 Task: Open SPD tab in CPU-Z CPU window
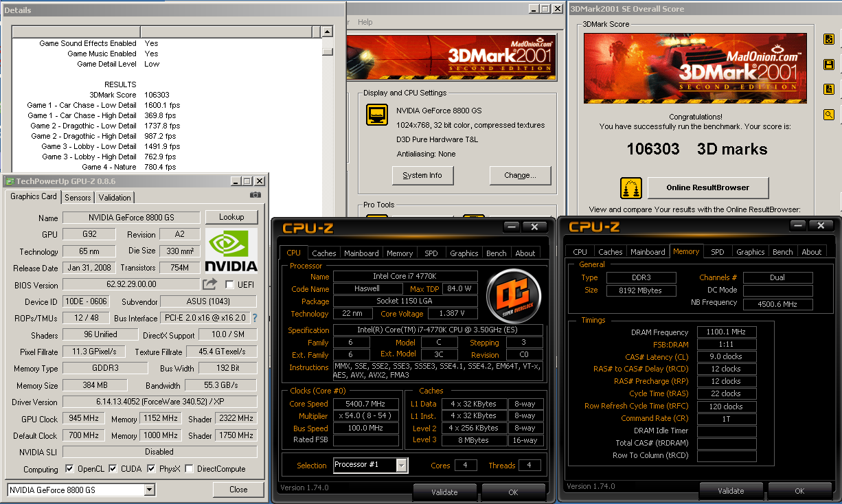(x=431, y=253)
